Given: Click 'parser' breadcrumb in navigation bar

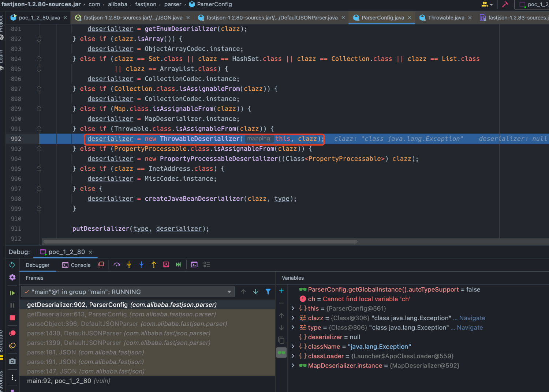Looking at the screenshot, I should coord(173,4).
